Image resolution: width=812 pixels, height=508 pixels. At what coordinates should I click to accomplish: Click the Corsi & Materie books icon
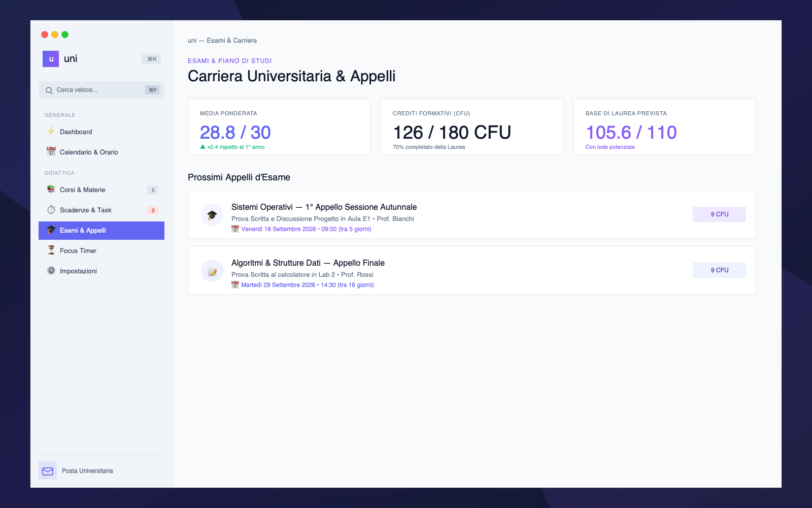[x=51, y=189]
